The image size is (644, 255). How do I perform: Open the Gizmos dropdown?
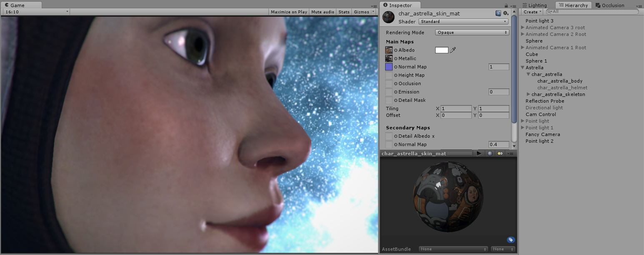tap(363, 12)
